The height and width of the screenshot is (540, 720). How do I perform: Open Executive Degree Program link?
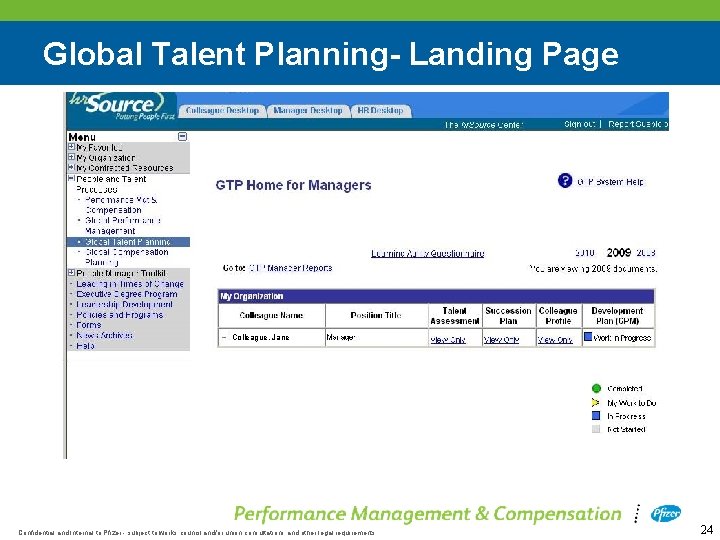pos(127,294)
